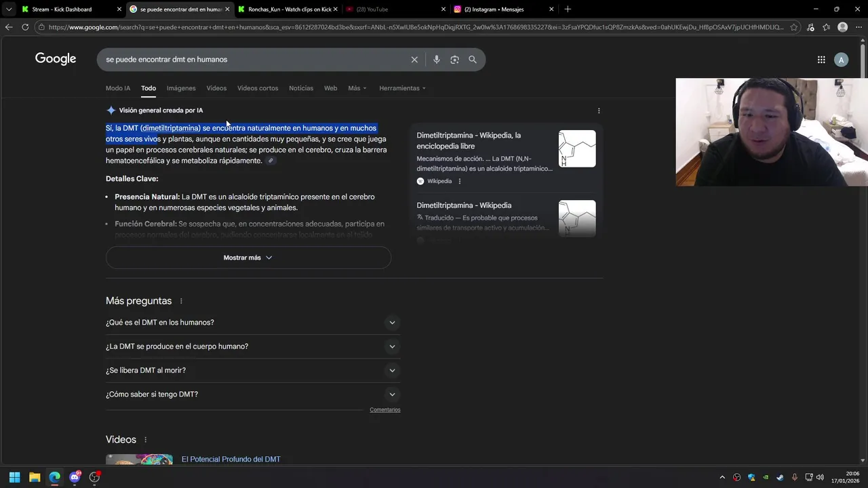Image resolution: width=868 pixels, height=488 pixels.
Task: Open OBS Studio from the taskbar
Action: coord(94,477)
